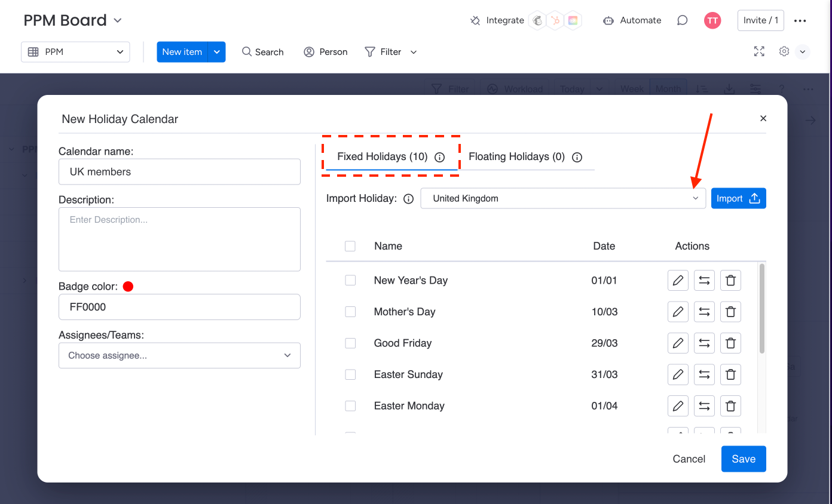This screenshot has height=504, width=832.
Task: Toggle the select-all checkbox in the header
Action: pyautogui.click(x=350, y=246)
